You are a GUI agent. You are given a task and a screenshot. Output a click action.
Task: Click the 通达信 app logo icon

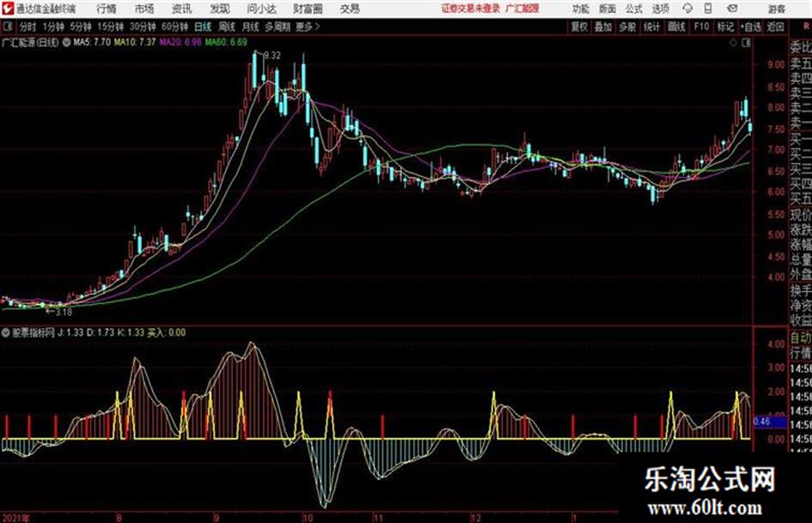[8, 9]
